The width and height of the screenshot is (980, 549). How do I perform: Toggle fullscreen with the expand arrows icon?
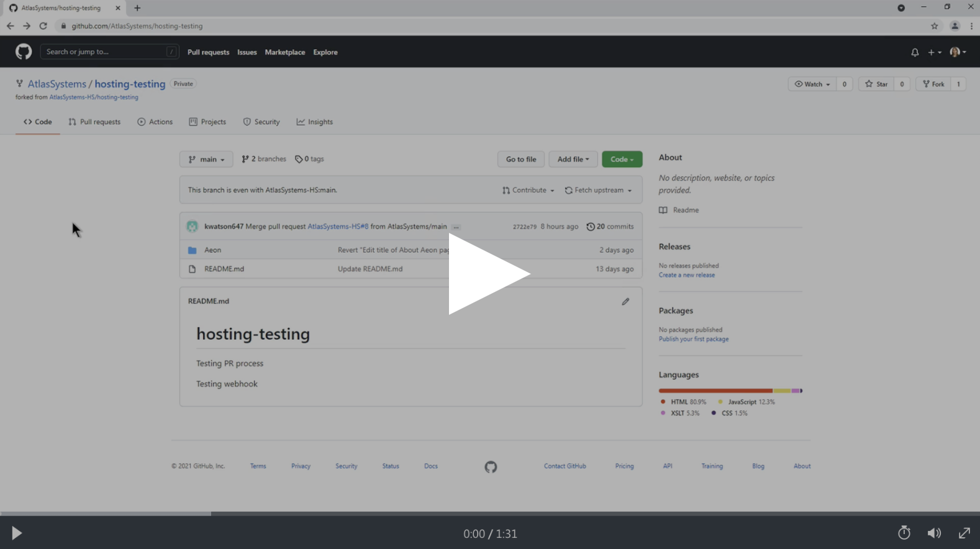point(964,533)
